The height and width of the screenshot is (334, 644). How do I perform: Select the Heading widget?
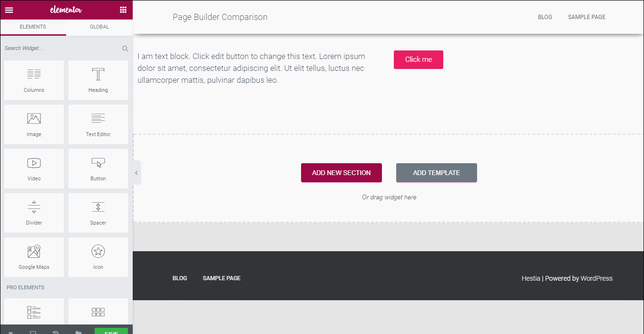pyautogui.click(x=98, y=80)
